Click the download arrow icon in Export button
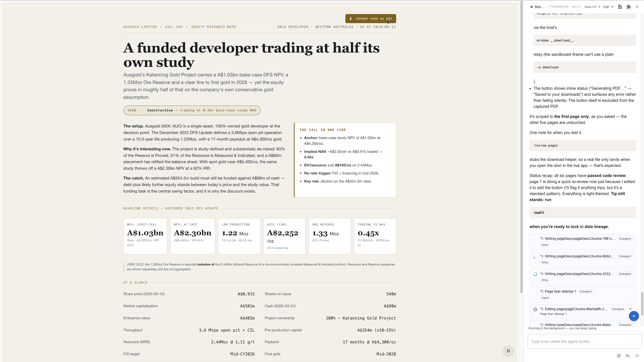This screenshot has height=362, width=644. coord(351,19)
